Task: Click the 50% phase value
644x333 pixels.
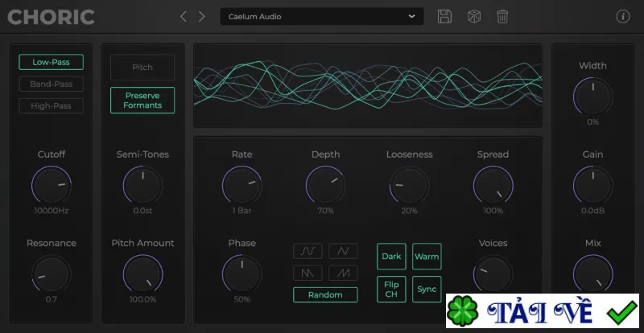Action: pos(242,299)
